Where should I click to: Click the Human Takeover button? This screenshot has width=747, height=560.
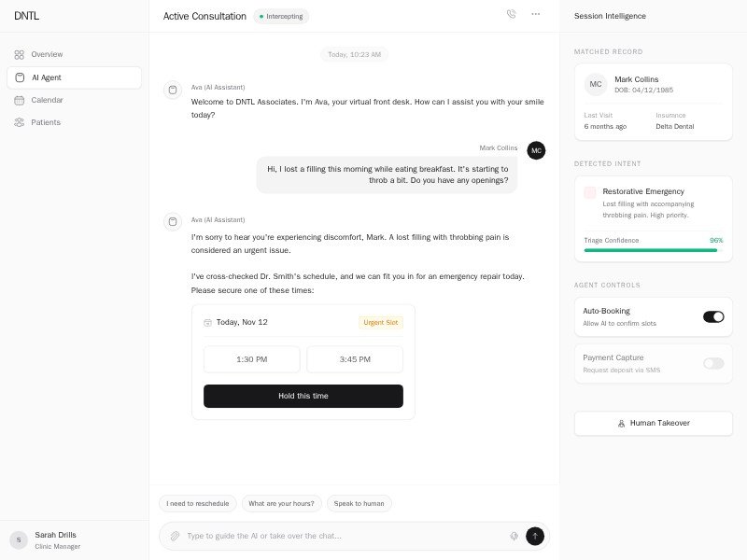653,423
